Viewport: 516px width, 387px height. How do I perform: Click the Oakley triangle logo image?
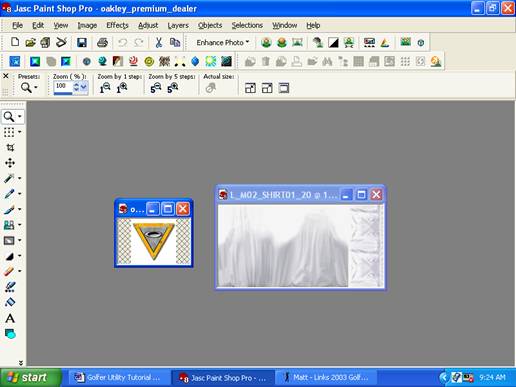153,241
